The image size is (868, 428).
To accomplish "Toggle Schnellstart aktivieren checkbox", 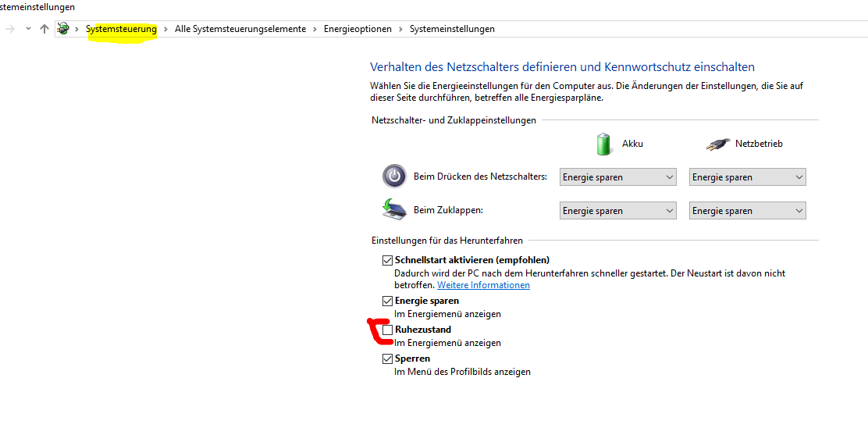I will point(387,260).
